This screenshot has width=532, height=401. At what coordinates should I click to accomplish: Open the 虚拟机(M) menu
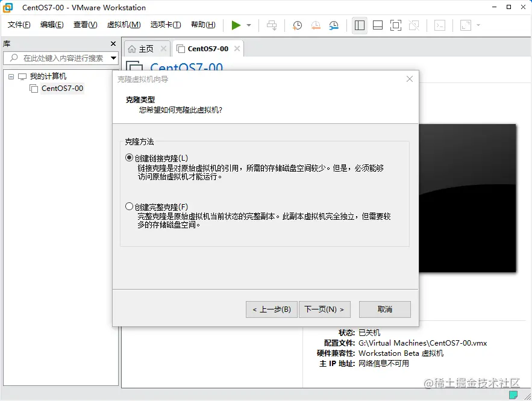(x=124, y=25)
